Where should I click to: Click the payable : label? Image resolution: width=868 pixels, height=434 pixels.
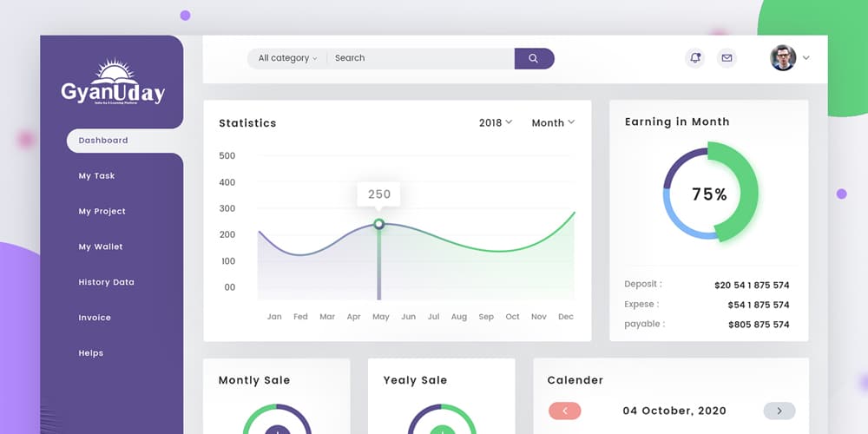644,324
